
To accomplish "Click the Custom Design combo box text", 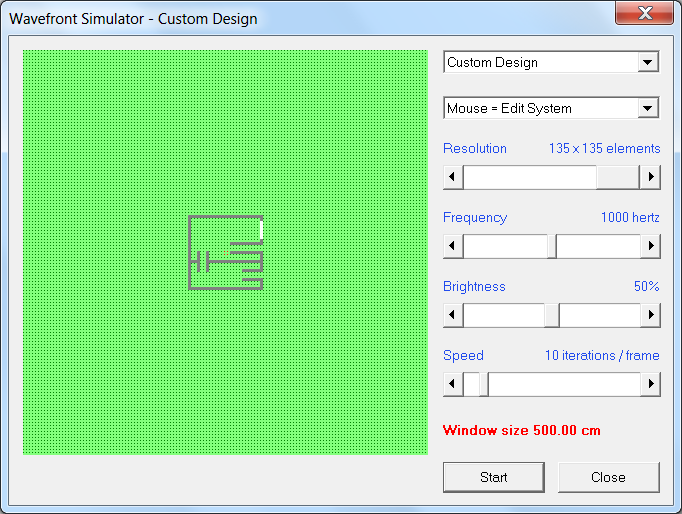I will [492, 62].
